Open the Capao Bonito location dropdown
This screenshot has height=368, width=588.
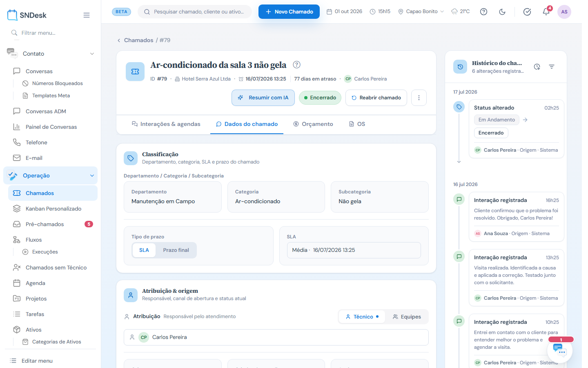click(421, 11)
